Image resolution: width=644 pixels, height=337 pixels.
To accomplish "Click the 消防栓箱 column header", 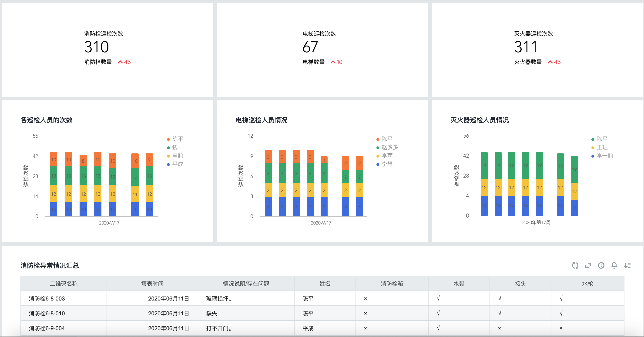I will pyautogui.click(x=392, y=284).
